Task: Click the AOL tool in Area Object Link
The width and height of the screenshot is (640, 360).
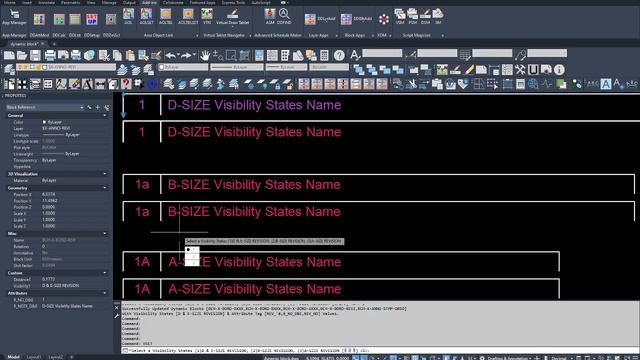Action: (x=128, y=16)
